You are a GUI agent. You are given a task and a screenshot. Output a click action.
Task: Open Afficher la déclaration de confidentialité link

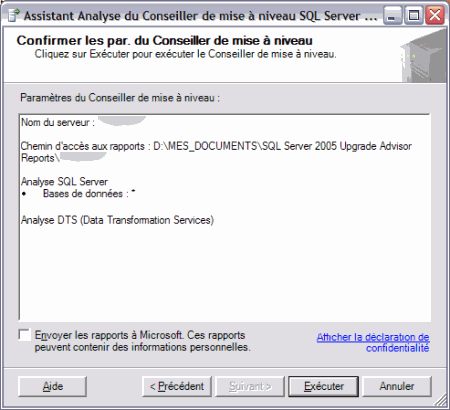click(373, 342)
